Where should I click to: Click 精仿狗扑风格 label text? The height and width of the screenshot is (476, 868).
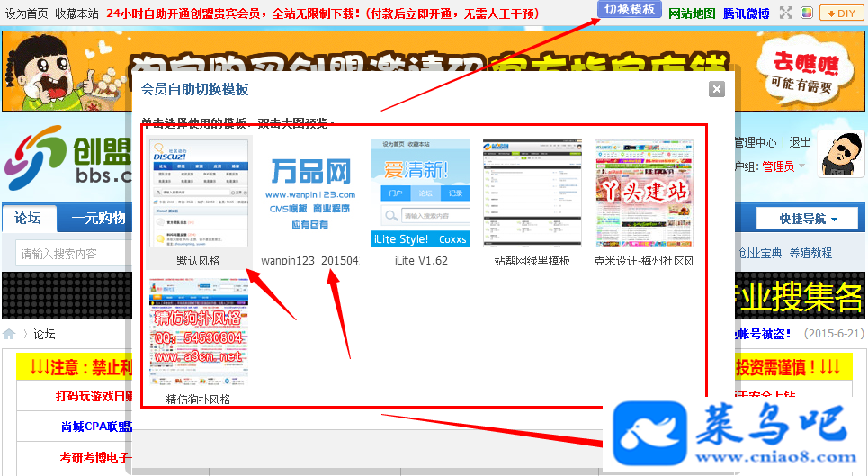click(198, 399)
